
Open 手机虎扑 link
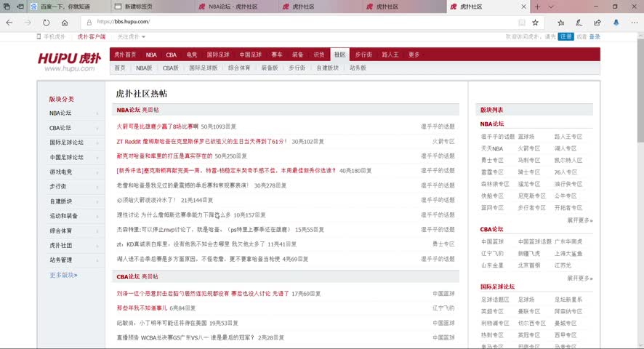coord(52,36)
